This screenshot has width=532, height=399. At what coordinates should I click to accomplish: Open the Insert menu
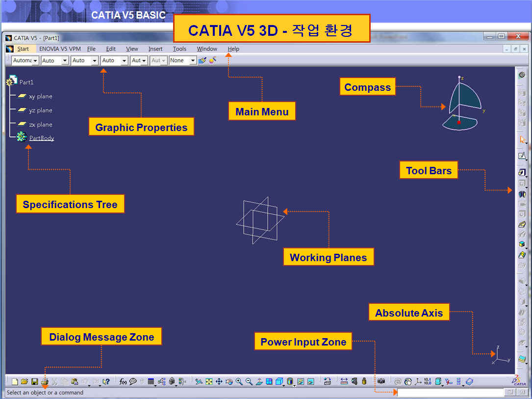click(155, 49)
